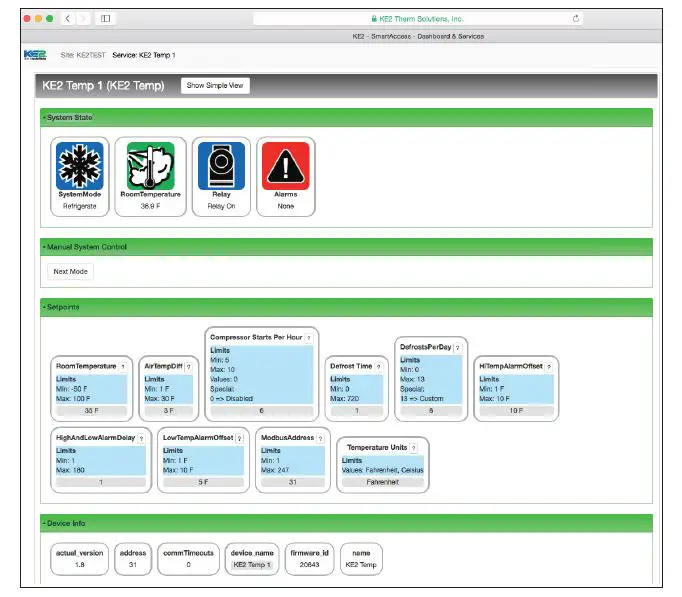Edit device_name field KE2 Temp 1

point(252,565)
